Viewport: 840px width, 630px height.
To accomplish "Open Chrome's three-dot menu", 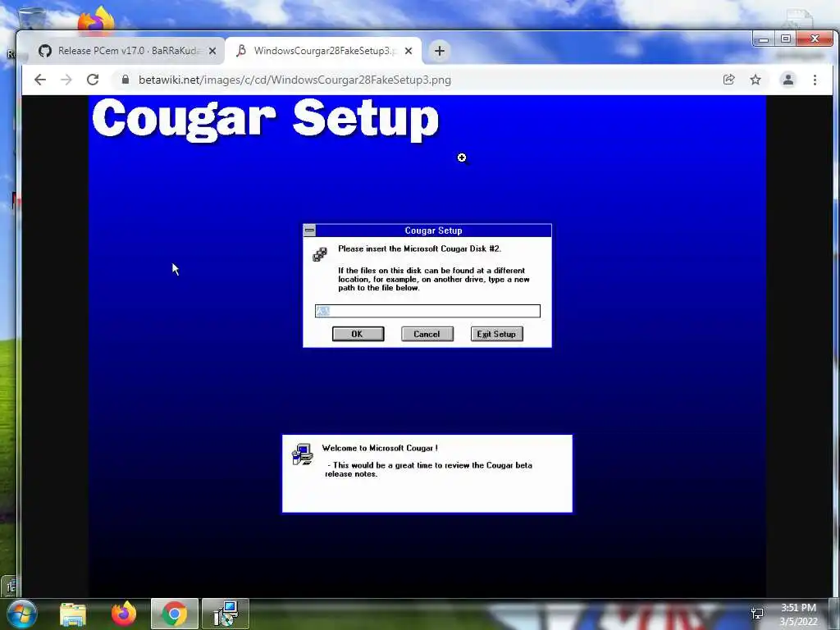I will (815, 80).
